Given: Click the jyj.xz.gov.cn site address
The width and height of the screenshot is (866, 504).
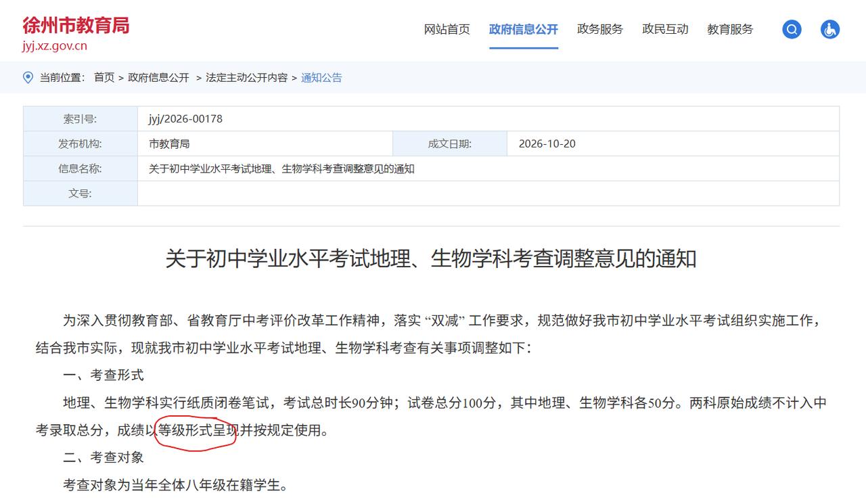Looking at the screenshot, I should 55,47.
